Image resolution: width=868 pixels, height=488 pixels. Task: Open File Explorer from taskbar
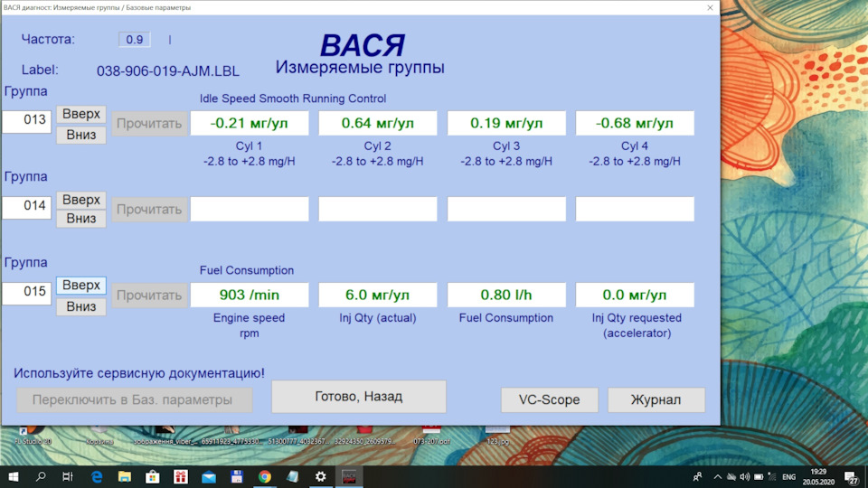(x=125, y=476)
